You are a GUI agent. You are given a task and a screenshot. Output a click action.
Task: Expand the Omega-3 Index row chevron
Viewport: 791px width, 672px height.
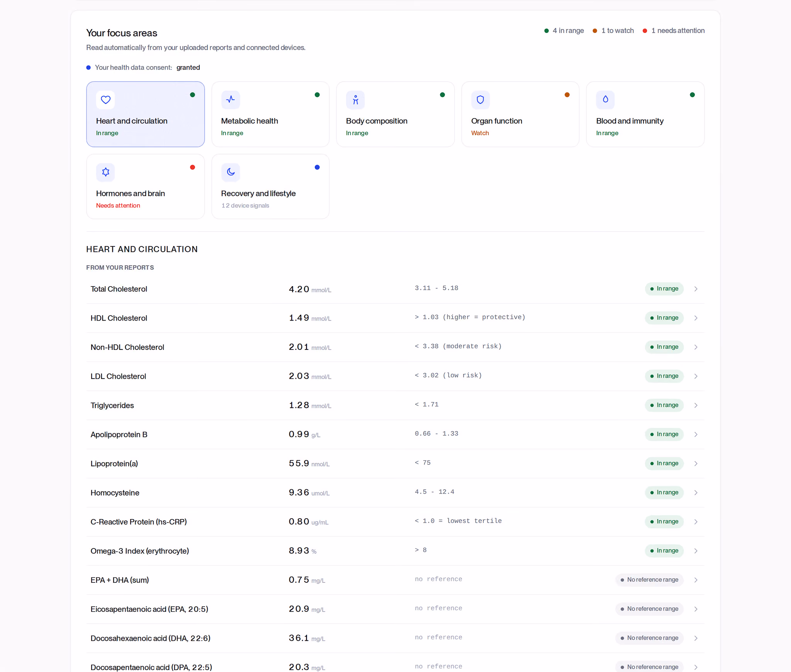696,551
